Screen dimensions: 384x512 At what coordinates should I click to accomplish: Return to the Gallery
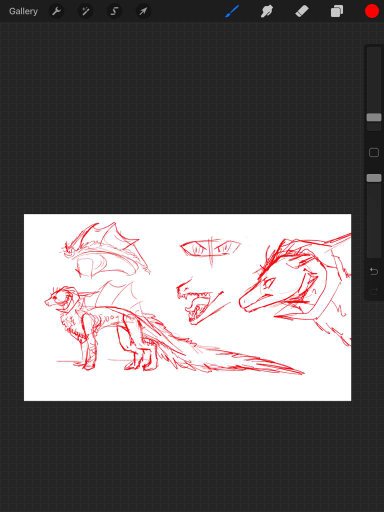point(23,11)
